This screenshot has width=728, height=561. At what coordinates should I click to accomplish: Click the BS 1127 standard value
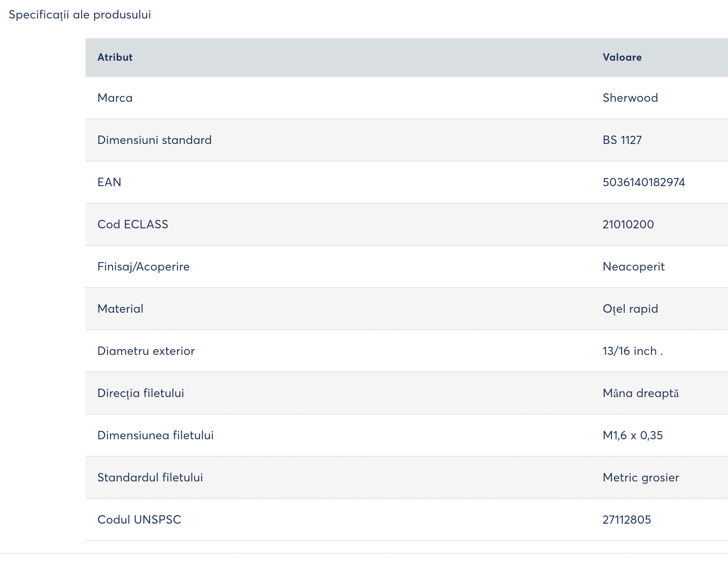622,140
